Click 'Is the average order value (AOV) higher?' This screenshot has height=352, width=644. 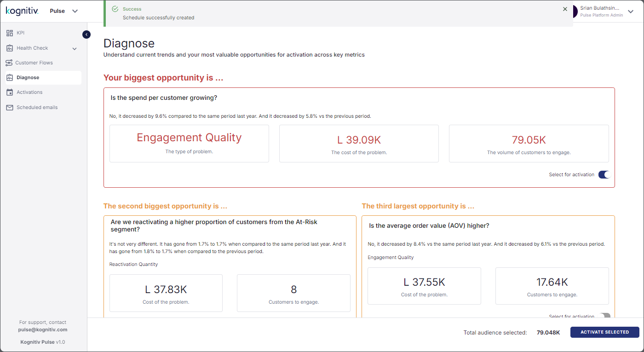pos(429,225)
